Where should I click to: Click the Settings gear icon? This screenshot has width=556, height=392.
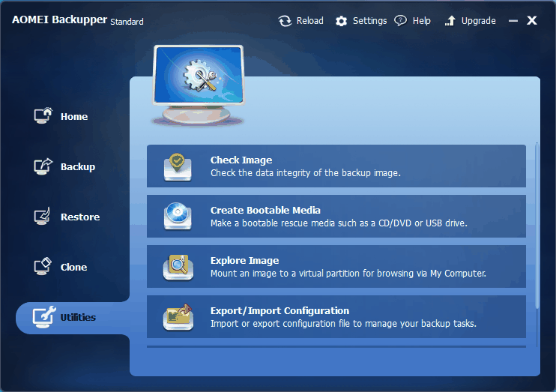click(x=341, y=21)
